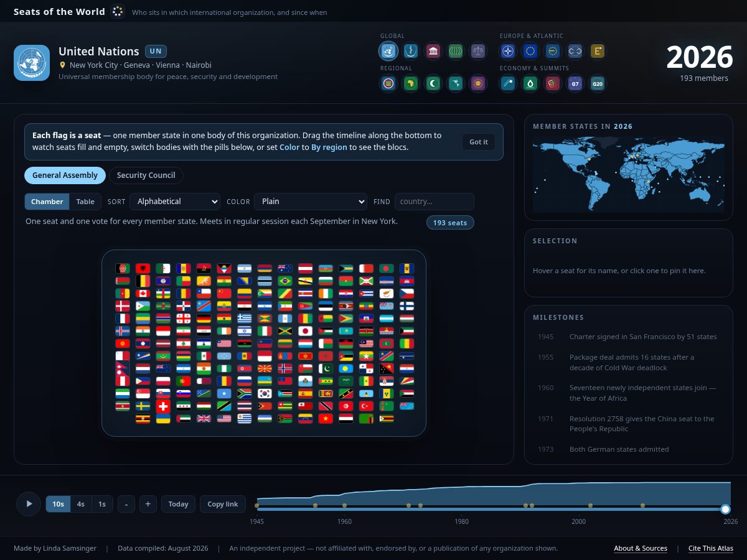Switch to the G7 summit icon
Screen dimensions: 747x560
575,83
